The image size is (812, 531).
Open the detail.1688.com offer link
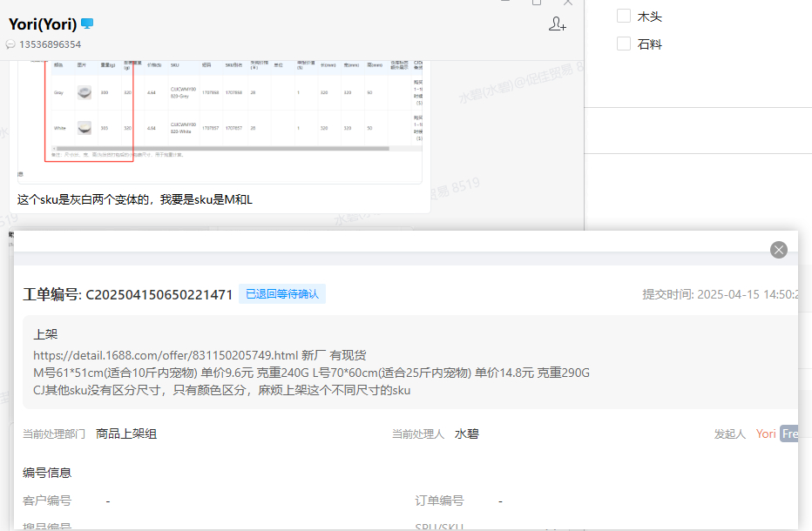click(166, 355)
